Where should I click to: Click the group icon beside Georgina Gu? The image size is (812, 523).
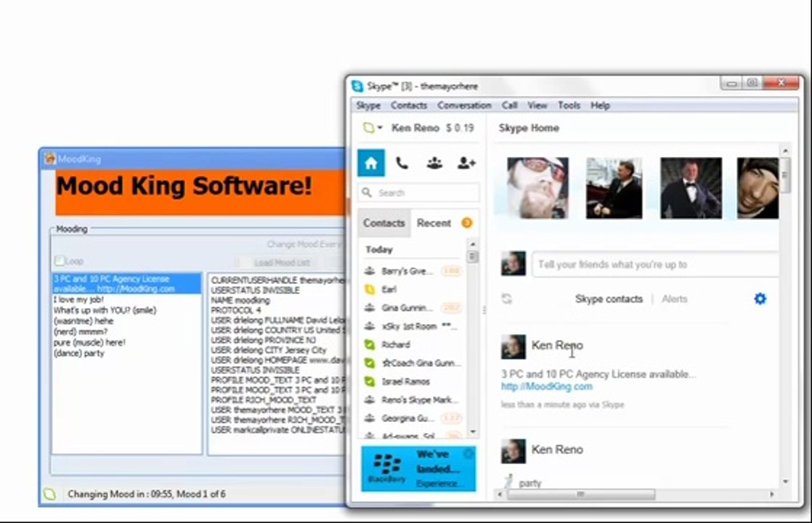tap(370, 418)
